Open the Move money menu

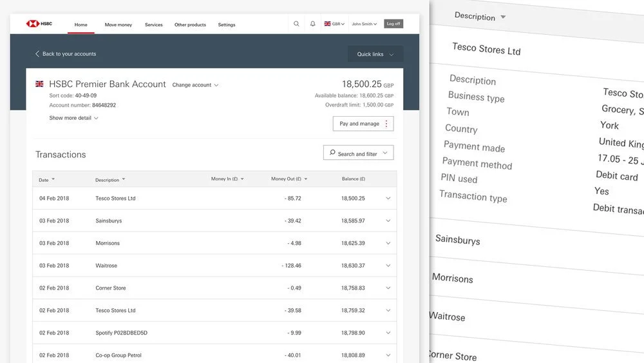(x=118, y=25)
